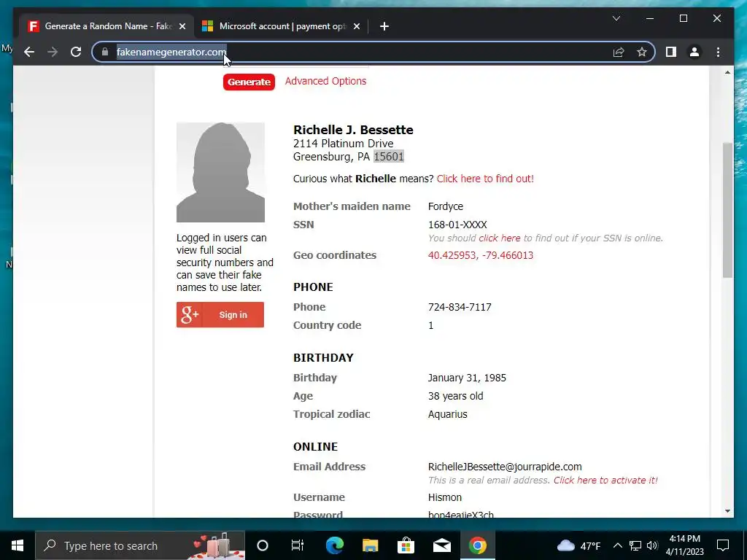747x560 pixels.
Task: Open the Chrome profile avatar icon
Action: (x=694, y=52)
